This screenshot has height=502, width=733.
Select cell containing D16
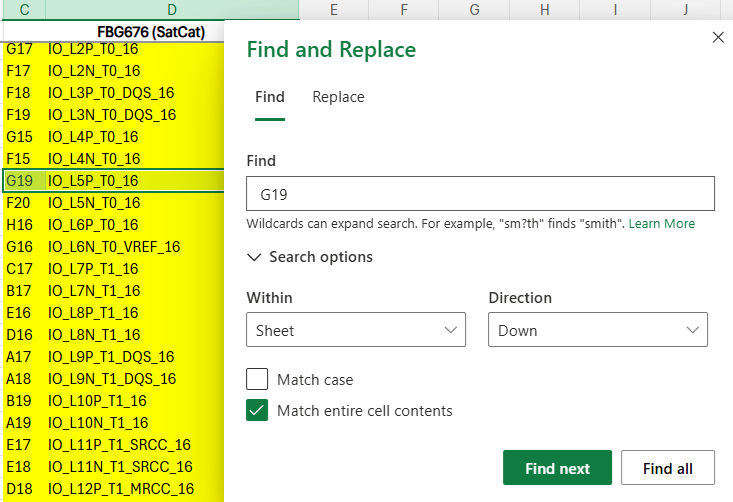point(24,334)
